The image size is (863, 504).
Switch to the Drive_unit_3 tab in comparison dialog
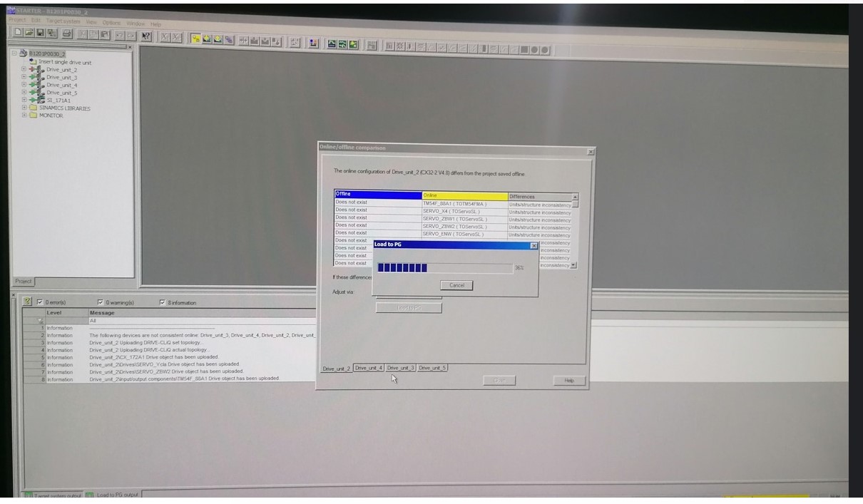click(401, 368)
